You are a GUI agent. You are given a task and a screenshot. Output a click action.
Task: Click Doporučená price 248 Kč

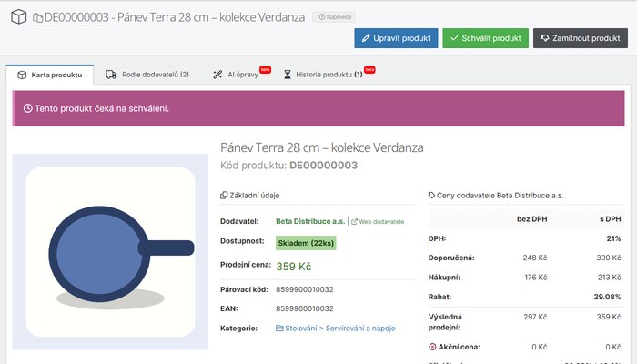535,258
